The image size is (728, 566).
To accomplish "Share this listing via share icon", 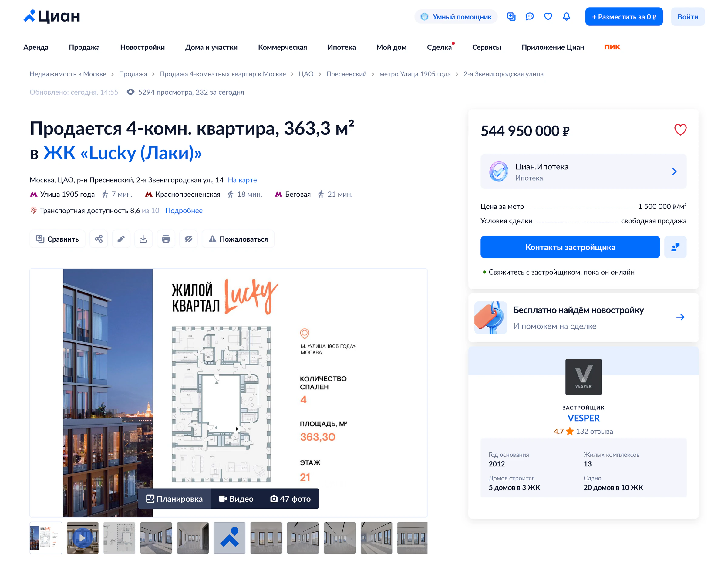I will (99, 239).
